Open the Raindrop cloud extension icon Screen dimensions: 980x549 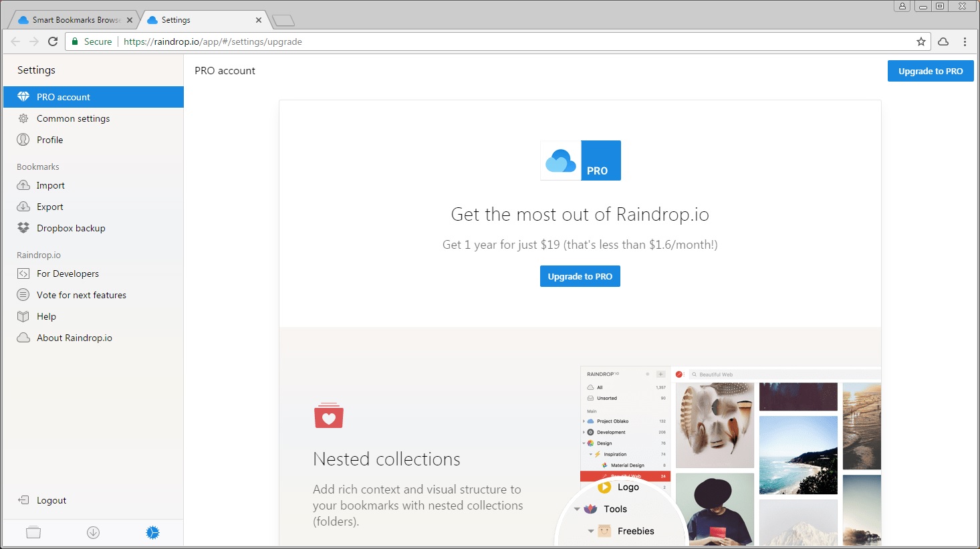(x=943, y=41)
